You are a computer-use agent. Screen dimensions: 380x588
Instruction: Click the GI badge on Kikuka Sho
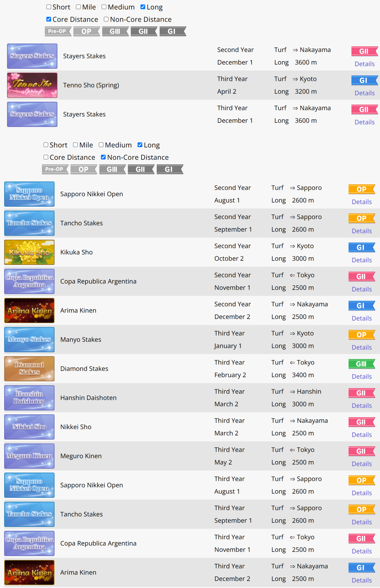(362, 248)
